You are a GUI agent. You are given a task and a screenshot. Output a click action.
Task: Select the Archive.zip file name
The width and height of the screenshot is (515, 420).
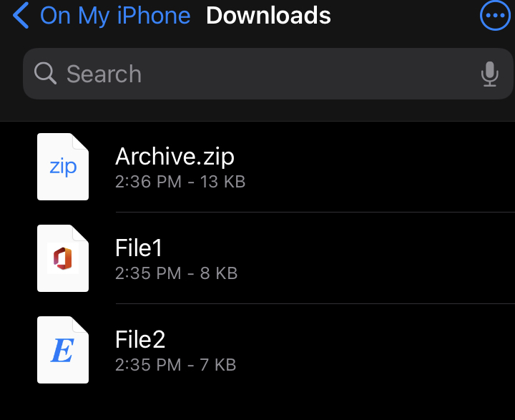tap(175, 156)
